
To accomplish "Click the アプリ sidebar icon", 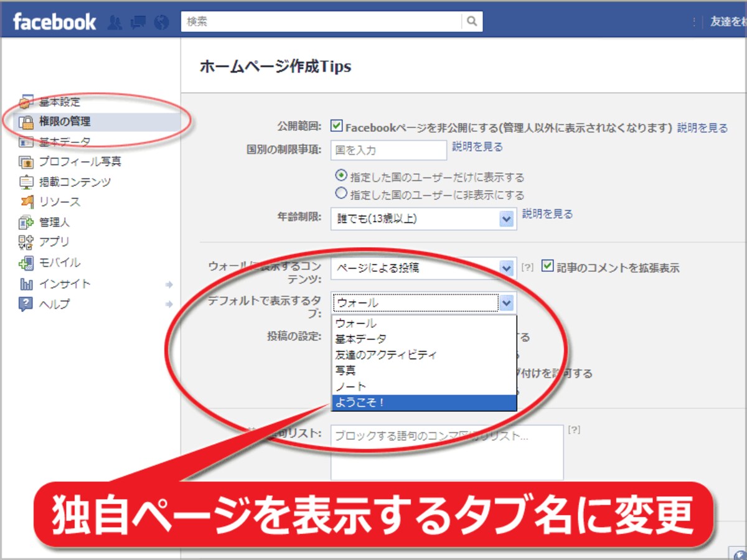I will 26,242.
